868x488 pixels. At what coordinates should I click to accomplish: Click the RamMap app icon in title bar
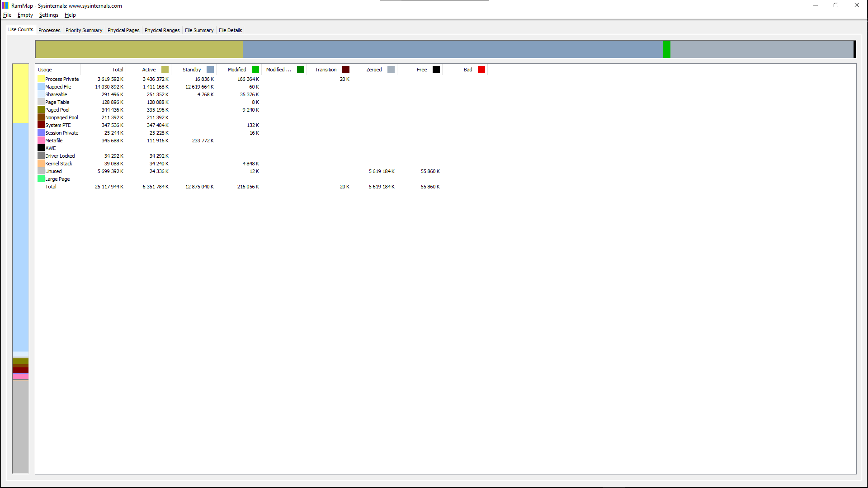(x=5, y=5)
